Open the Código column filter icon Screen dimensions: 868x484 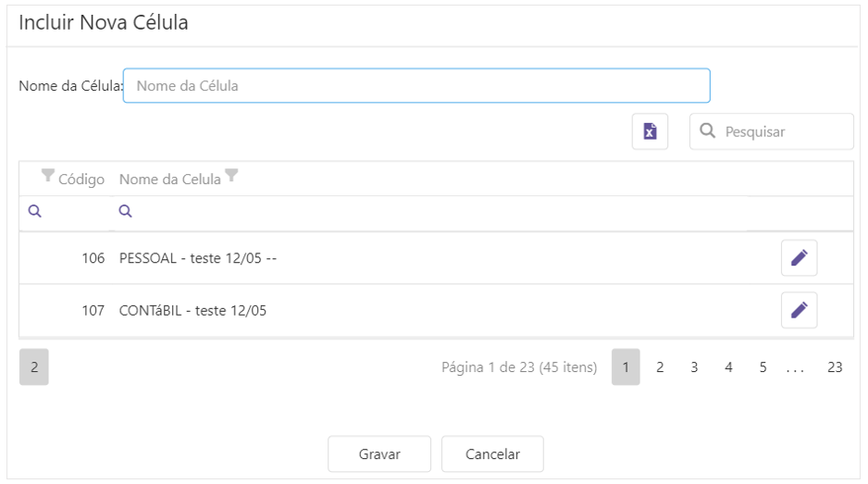tap(48, 177)
